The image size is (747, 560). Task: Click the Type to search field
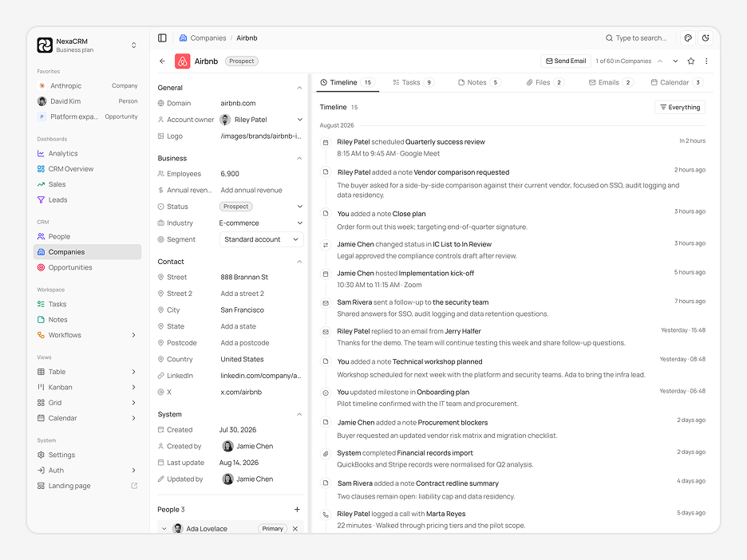[x=637, y=38]
